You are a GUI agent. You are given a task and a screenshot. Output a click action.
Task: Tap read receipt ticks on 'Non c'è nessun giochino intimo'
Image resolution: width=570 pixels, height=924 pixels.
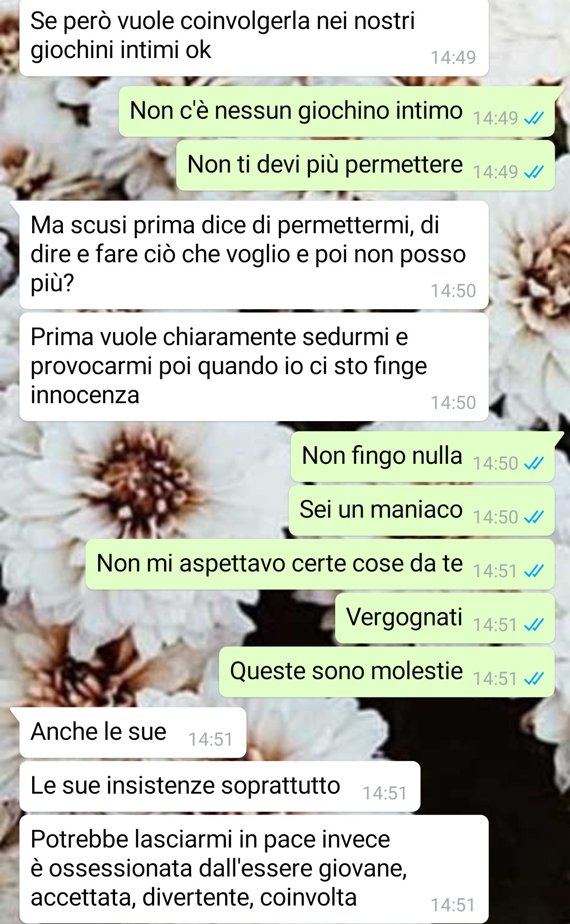pyautogui.click(x=534, y=119)
